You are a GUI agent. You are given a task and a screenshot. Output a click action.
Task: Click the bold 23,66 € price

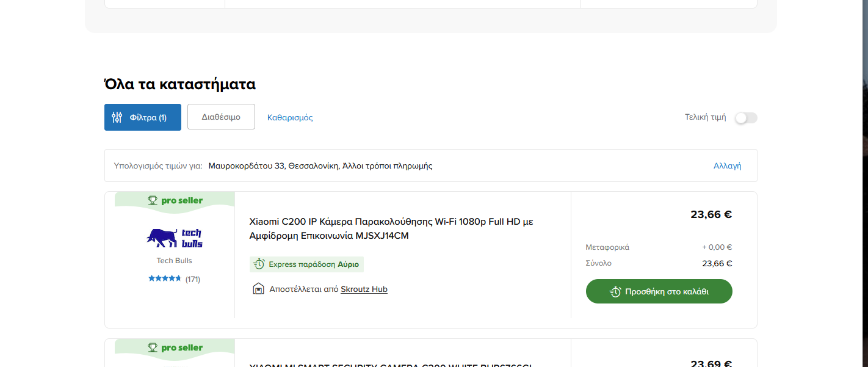pyautogui.click(x=711, y=214)
